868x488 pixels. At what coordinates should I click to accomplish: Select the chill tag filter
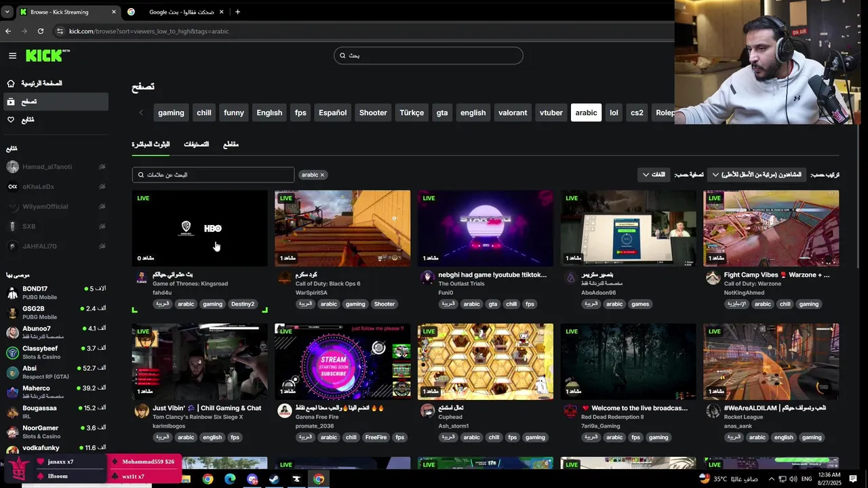coord(204,113)
